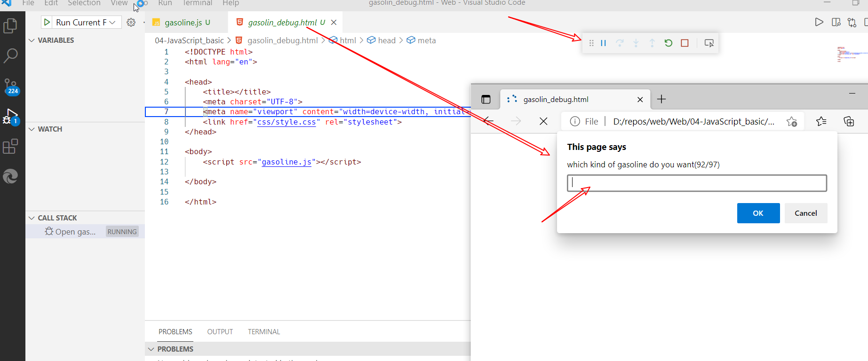
Task: Open Edge collections
Action: [x=849, y=122]
